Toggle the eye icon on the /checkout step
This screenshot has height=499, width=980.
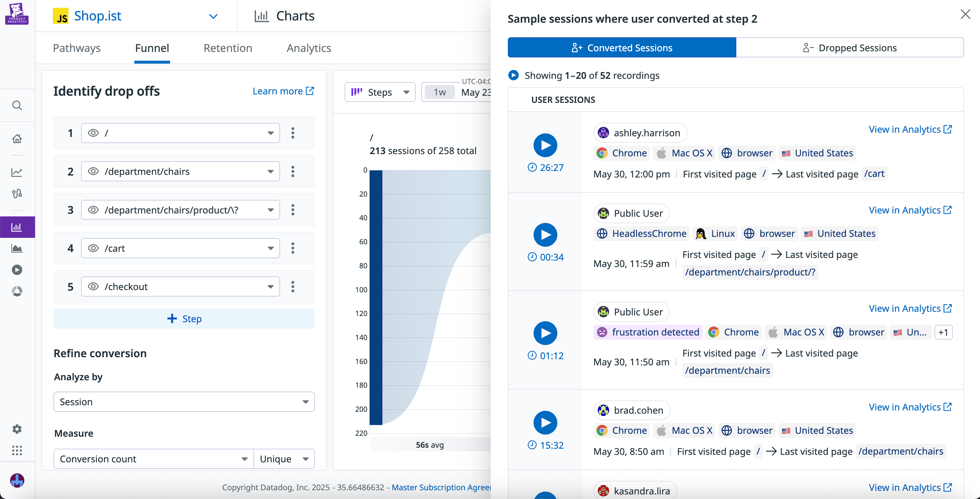coord(93,286)
